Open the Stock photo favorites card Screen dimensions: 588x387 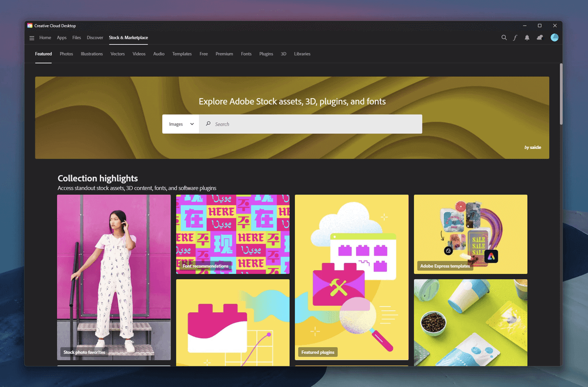pyautogui.click(x=114, y=277)
